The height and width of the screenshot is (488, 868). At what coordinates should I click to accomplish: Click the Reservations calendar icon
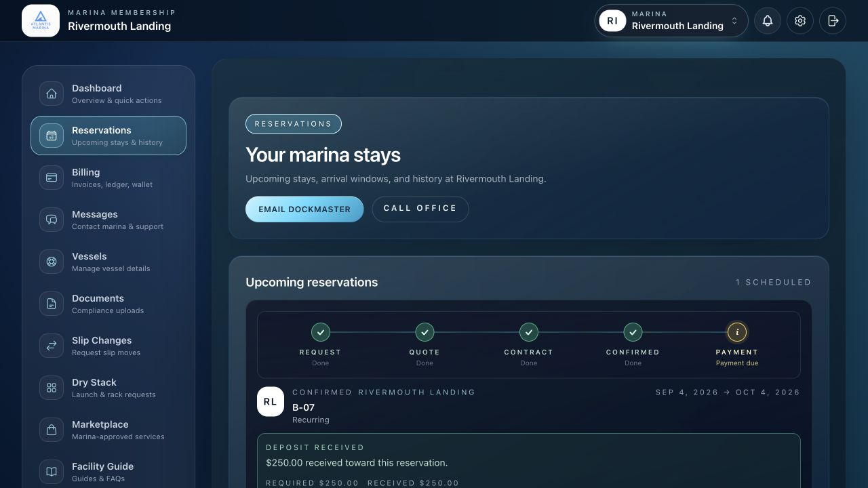pyautogui.click(x=52, y=136)
